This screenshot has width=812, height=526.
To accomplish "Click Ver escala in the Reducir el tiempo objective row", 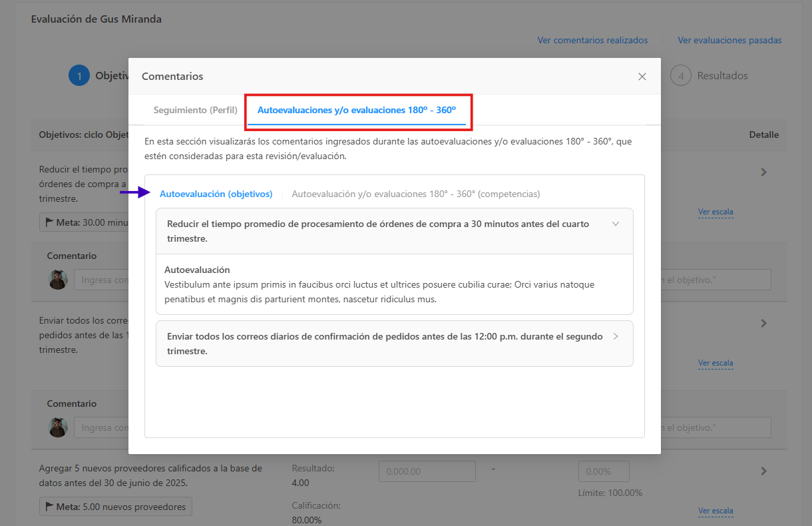I will tap(715, 212).
